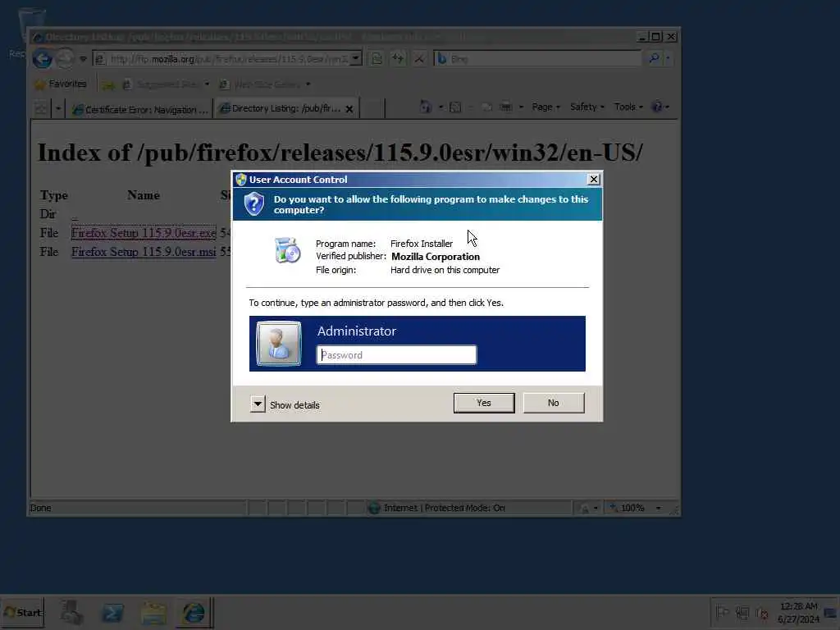Click Internet Explorer taskbar icon

tap(194, 612)
